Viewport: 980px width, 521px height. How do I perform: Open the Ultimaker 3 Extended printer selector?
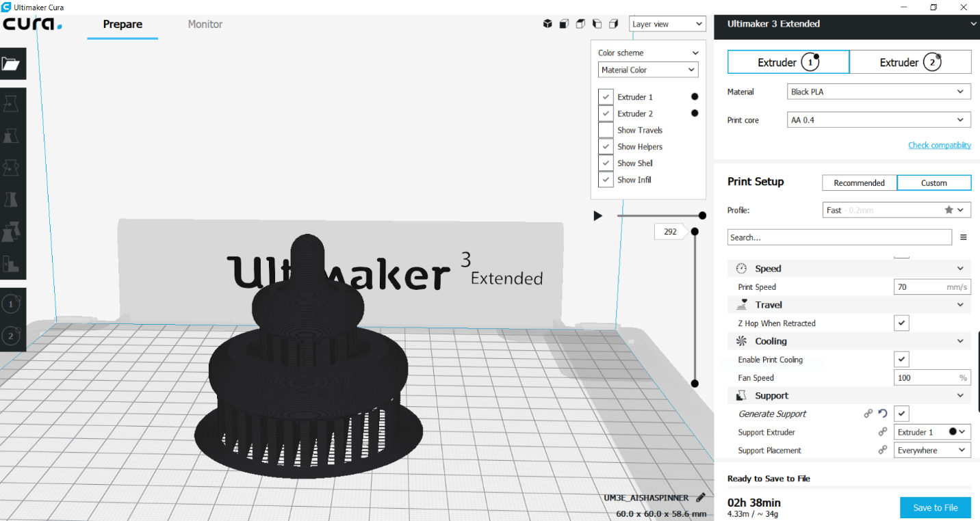[x=847, y=24]
